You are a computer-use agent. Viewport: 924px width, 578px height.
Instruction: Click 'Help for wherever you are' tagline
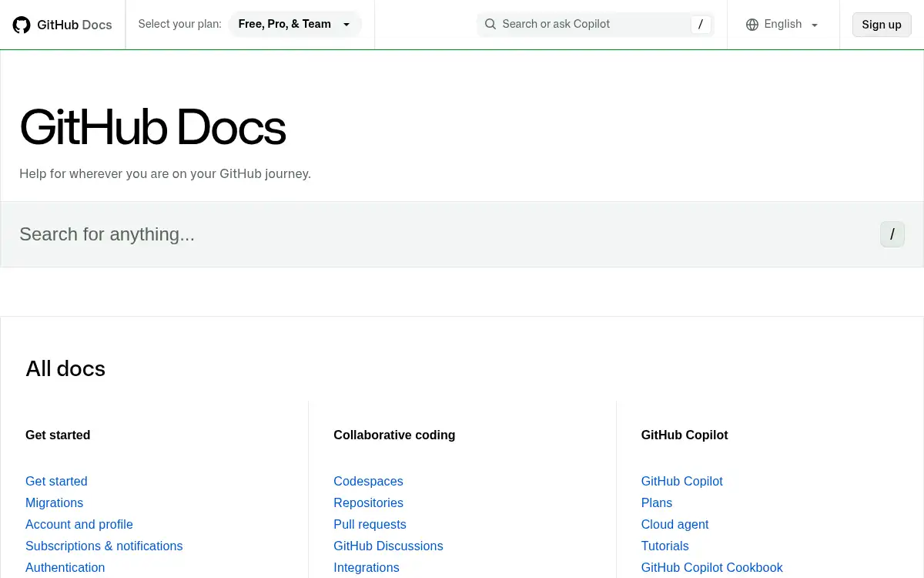tap(165, 173)
